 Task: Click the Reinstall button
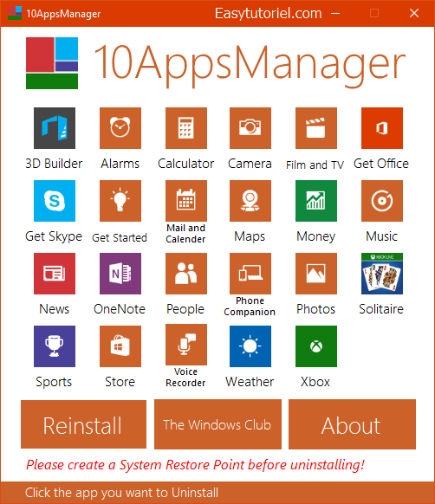coord(84,424)
